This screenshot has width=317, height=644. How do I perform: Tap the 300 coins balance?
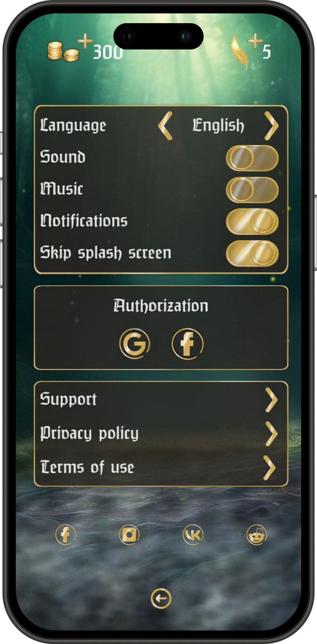107,52
